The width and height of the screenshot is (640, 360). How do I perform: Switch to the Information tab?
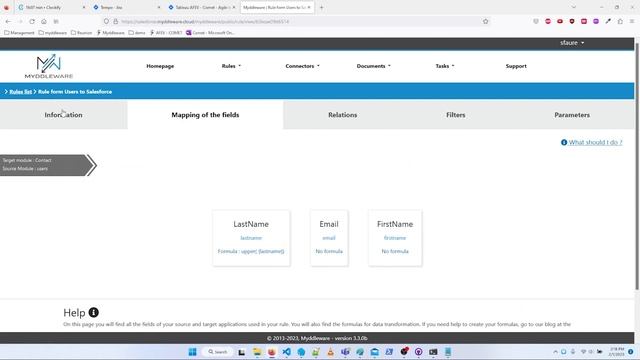(64, 115)
